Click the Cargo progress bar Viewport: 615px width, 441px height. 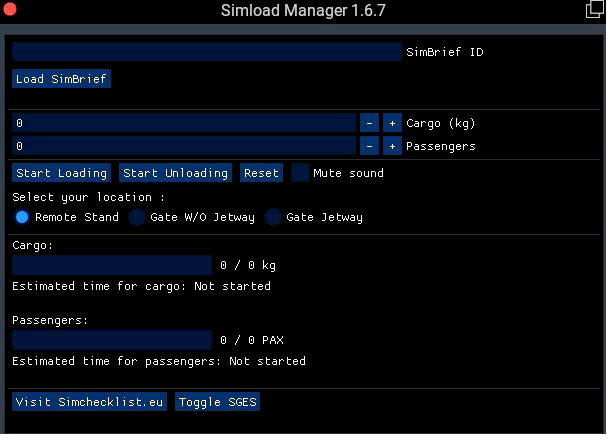[112, 265]
